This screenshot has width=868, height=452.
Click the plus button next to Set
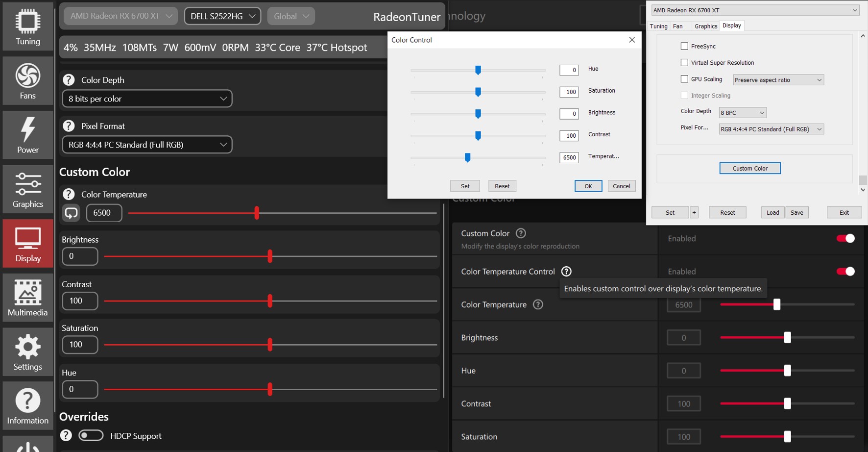pyautogui.click(x=694, y=212)
